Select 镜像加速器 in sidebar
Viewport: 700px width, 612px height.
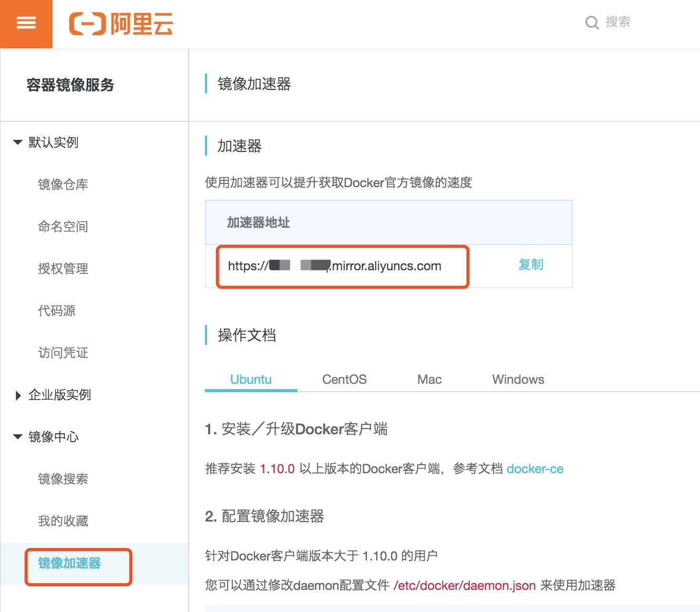tap(69, 563)
